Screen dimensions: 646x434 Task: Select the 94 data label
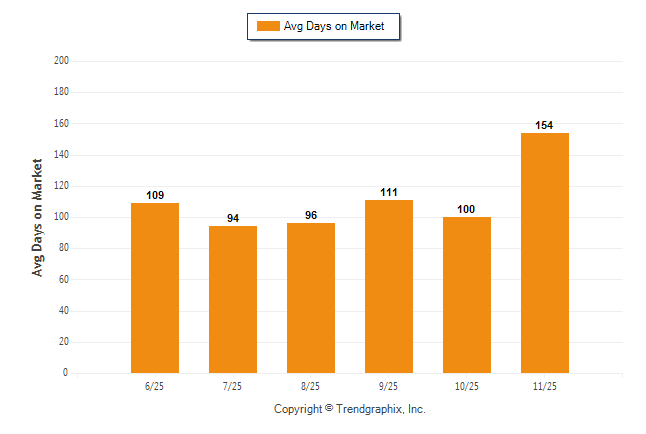pos(233,219)
